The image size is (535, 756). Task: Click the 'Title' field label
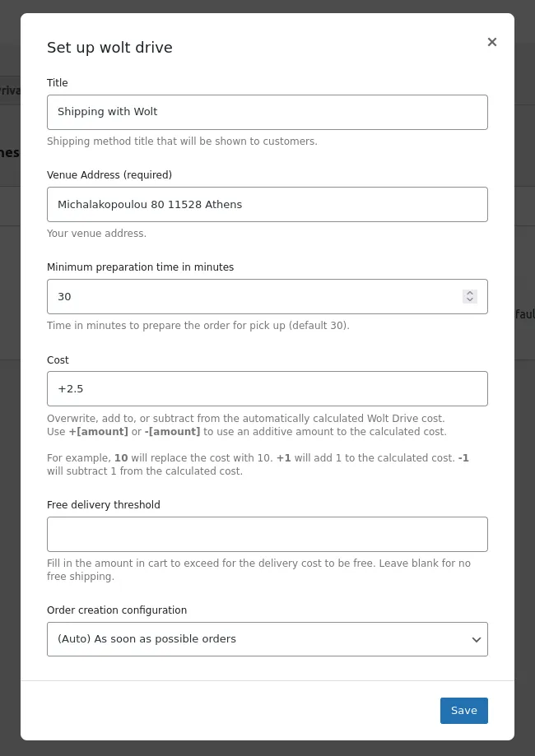point(58,83)
